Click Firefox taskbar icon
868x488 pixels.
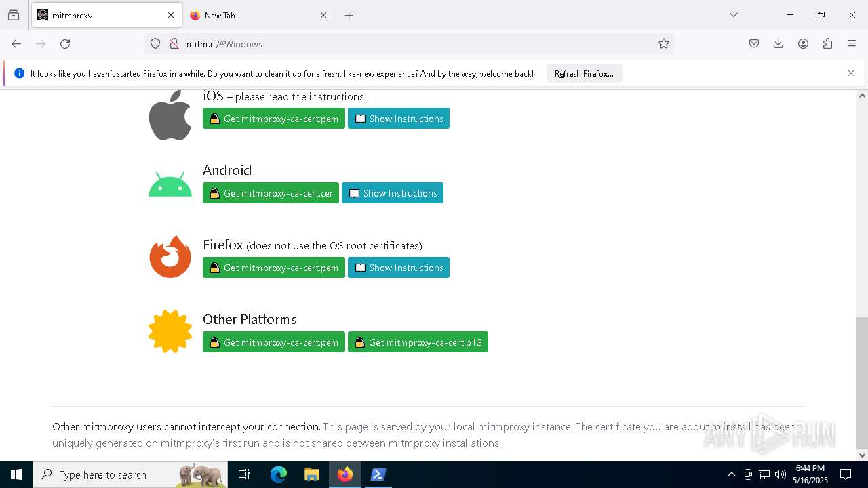click(x=344, y=474)
